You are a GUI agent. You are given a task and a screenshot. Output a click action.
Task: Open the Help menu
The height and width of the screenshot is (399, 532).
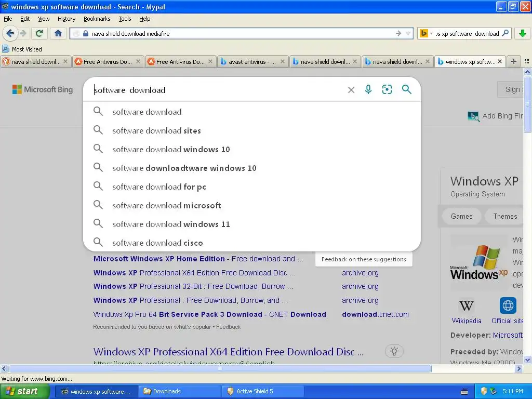click(144, 19)
